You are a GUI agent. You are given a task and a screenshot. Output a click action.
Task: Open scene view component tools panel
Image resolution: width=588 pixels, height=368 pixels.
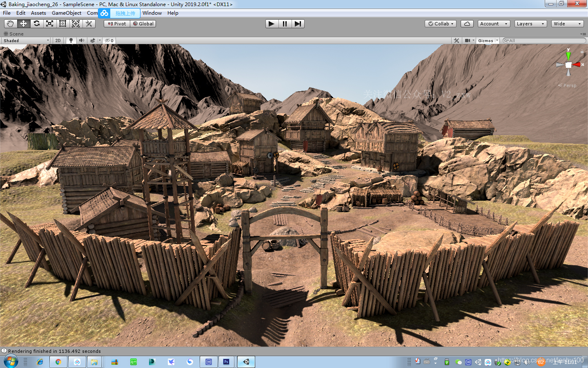[x=457, y=40]
